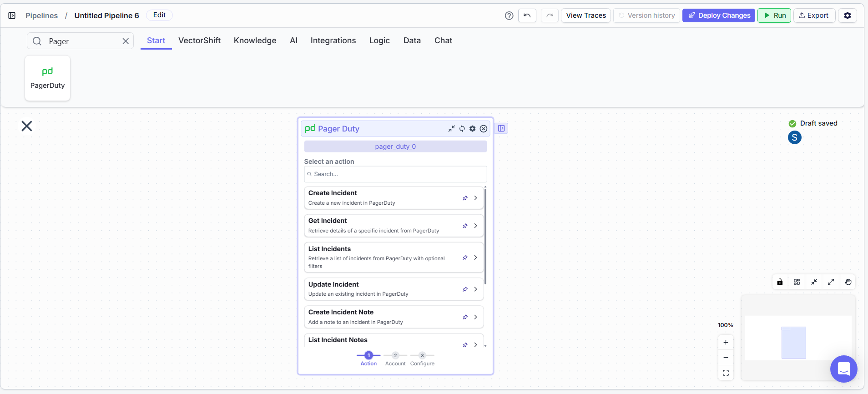
Task: Pin the Create Incident Note action
Action: click(465, 317)
